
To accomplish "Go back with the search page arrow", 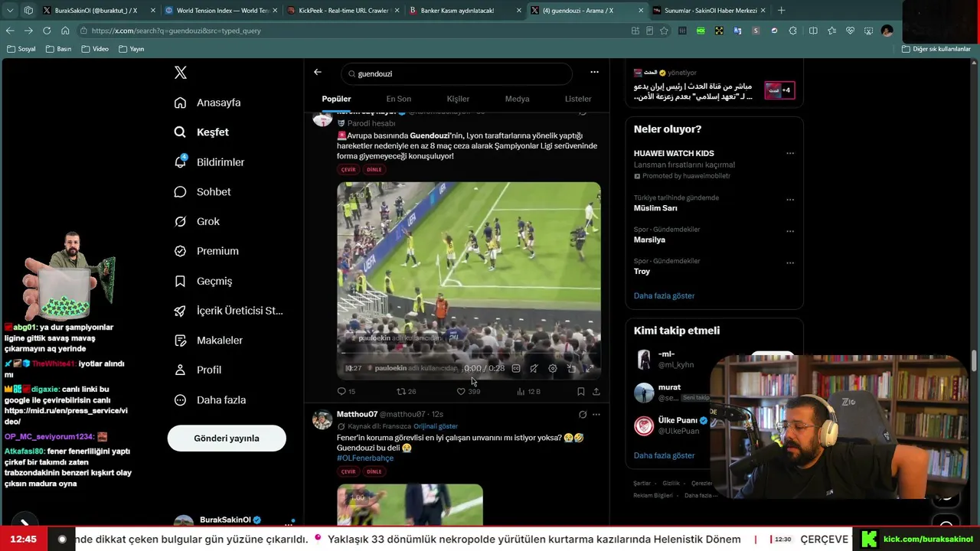I will coord(318,73).
